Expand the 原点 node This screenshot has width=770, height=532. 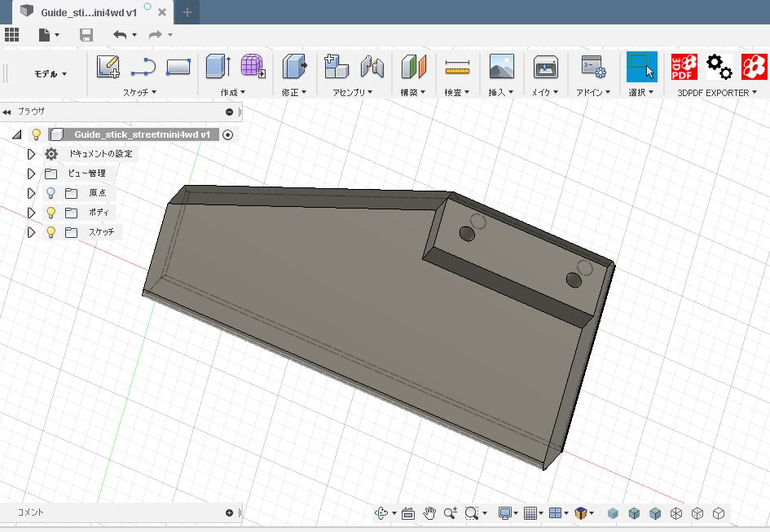click(32, 193)
